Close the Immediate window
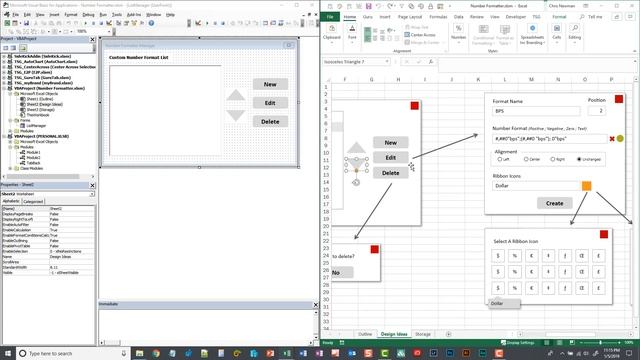The height and width of the screenshot is (360, 640). pos(316,304)
